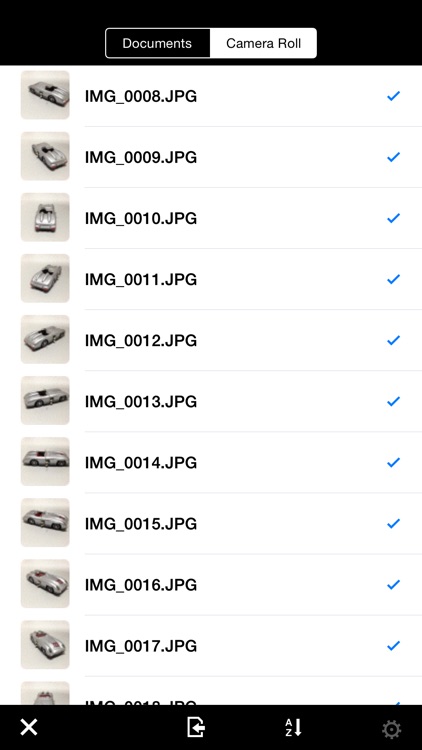
Task: Tap the IMG_0014.JPG thumbnail image
Action: [x=45, y=461]
